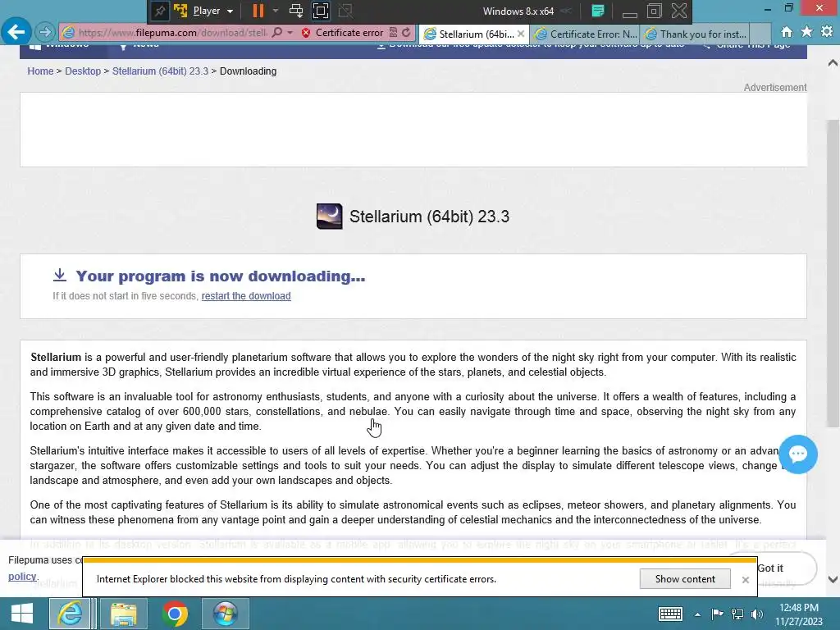Click Send Ctrl+Alt+Del icon in VMware toolbar
Screen dimensions: 840x630
pyautogui.click(x=296, y=11)
